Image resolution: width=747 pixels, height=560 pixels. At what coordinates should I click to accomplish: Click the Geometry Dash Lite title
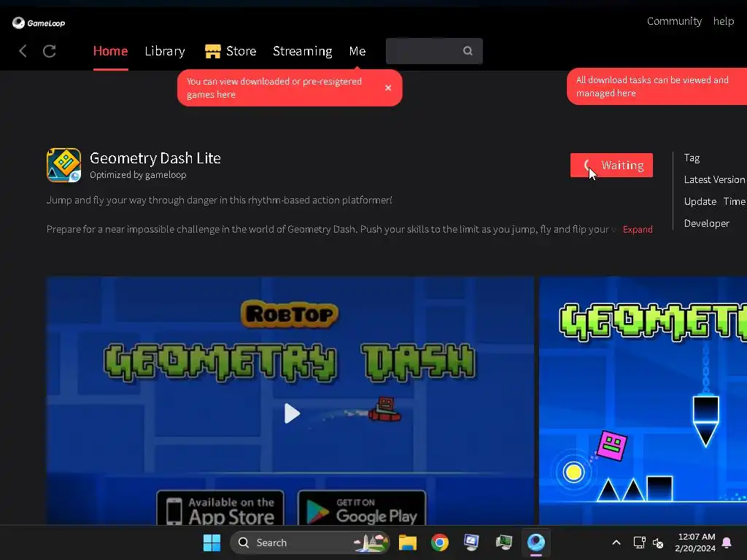tap(155, 158)
